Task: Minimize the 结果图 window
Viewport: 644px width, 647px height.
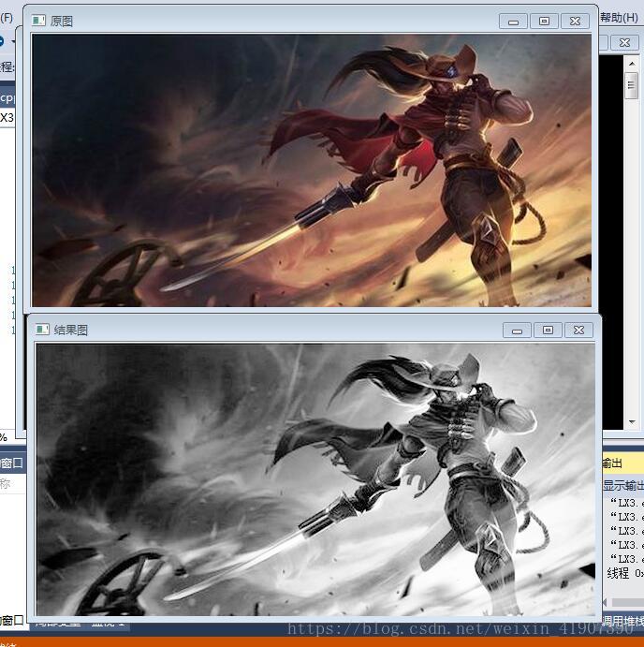Action: coord(517,331)
